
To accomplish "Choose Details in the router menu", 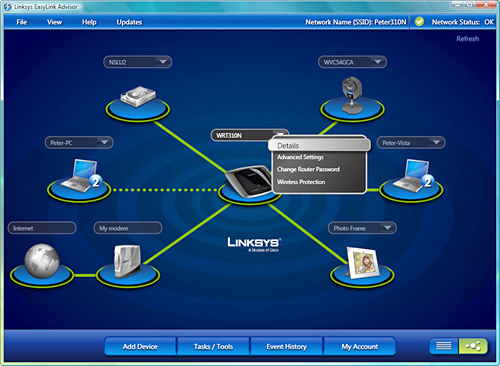I will pos(319,146).
